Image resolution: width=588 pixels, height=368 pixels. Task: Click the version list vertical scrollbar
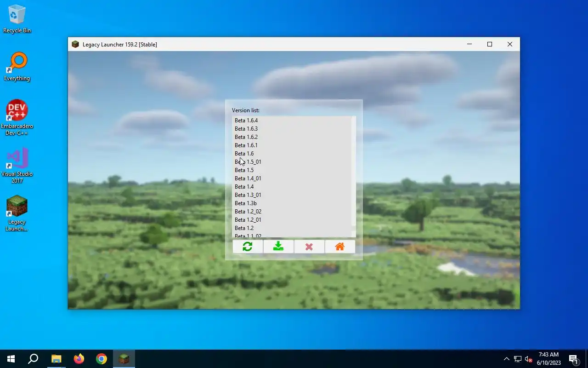click(x=353, y=177)
